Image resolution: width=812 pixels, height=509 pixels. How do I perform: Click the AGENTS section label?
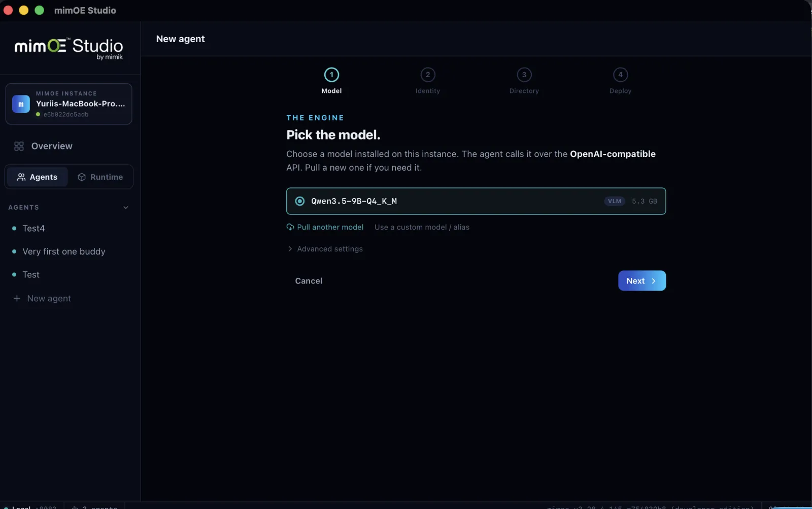click(x=23, y=207)
